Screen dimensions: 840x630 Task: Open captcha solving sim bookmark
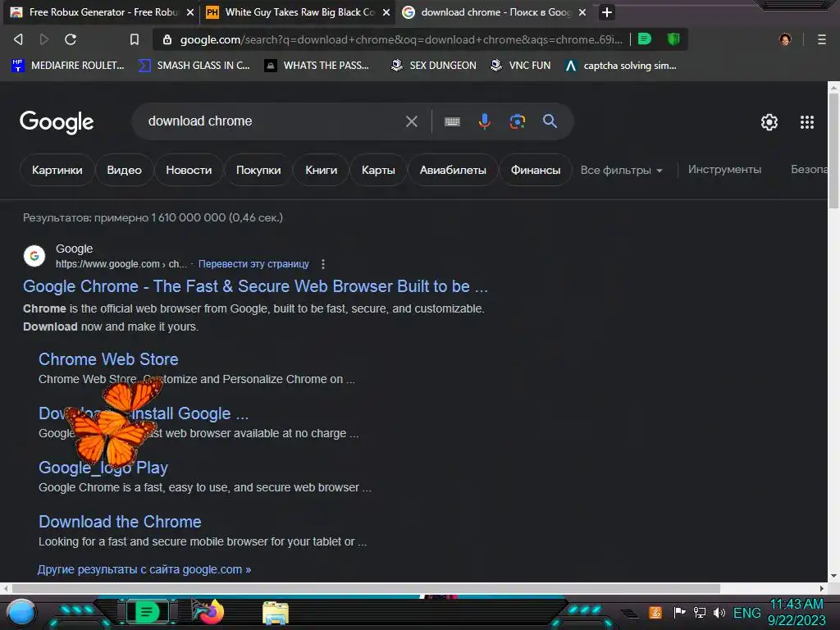[621, 66]
